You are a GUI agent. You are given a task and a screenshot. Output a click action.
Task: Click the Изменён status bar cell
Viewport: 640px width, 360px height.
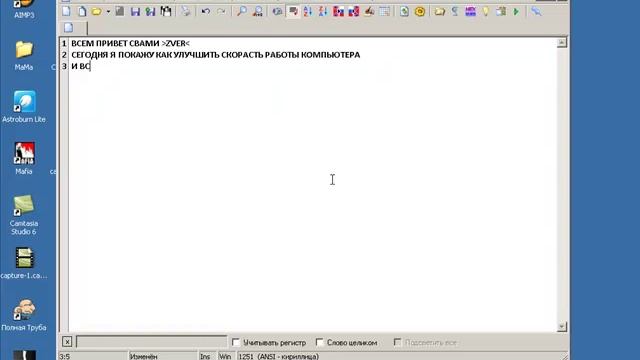click(x=163, y=356)
